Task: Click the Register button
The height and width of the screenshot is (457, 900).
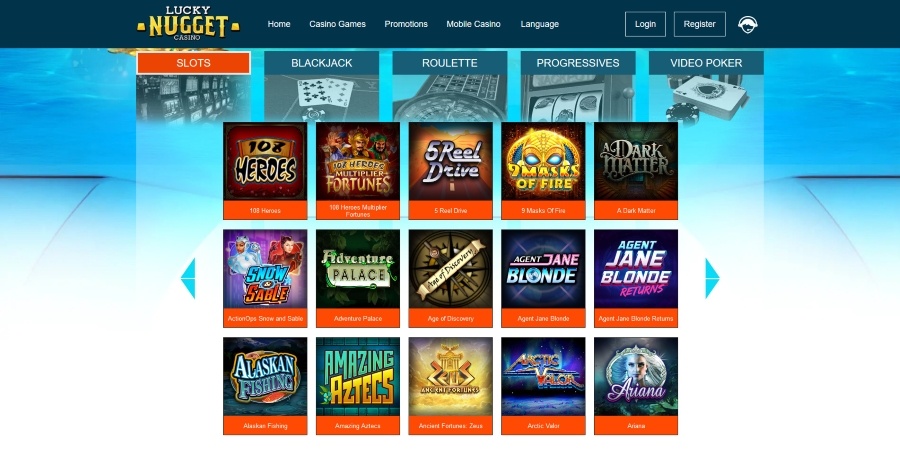Action: coord(700,24)
